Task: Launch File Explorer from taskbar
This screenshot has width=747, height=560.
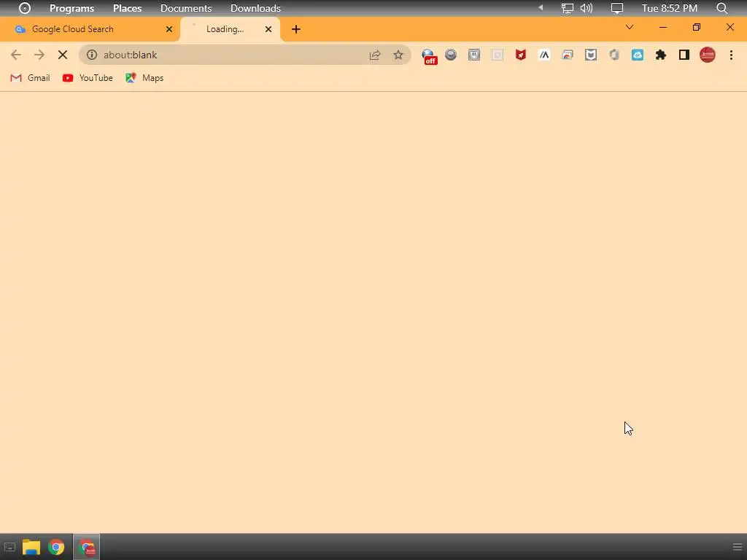Action: pos(31,548)
